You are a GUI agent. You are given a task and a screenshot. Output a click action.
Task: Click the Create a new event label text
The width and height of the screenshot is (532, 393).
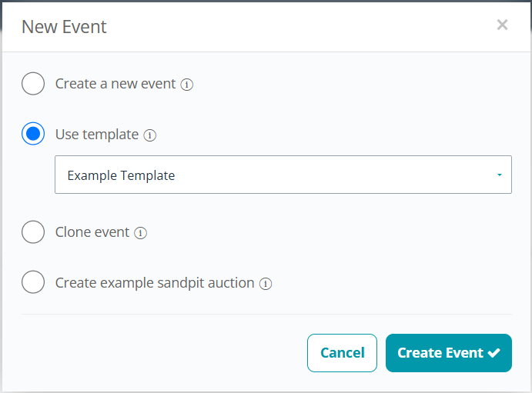click(115, 84)
